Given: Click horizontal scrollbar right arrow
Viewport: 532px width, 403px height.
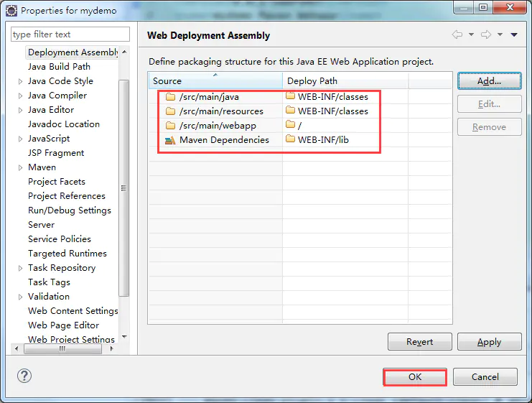Looking at the screenshot, I should 111,348.
